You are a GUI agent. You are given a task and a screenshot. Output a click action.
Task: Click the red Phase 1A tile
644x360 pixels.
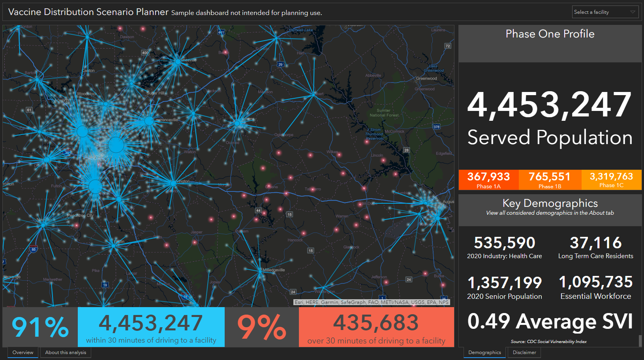[488, 180]
